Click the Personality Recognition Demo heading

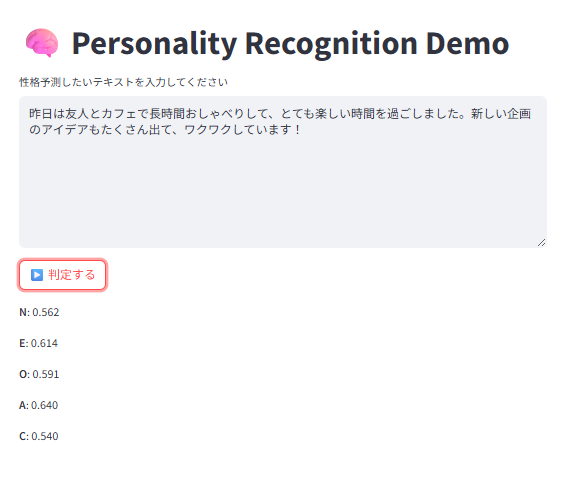(x=267, y=44)
